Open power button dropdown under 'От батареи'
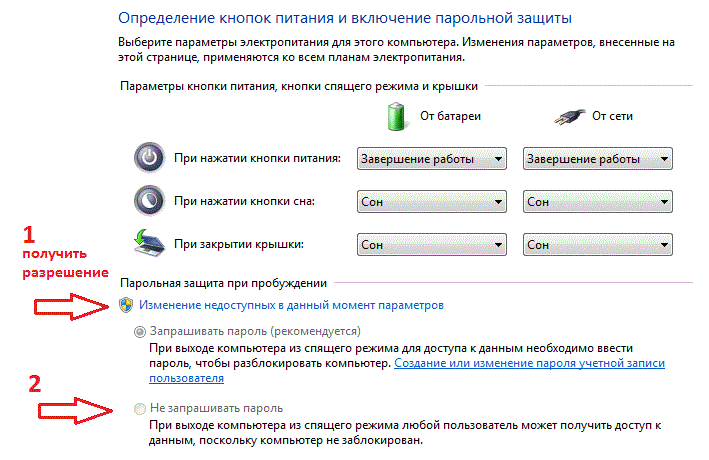 tap(431, 159)
